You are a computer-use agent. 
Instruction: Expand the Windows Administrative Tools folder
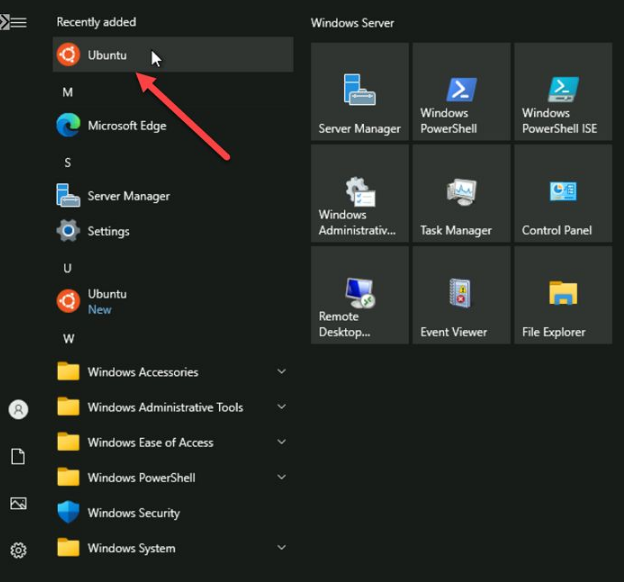click(x=173, y=407)
